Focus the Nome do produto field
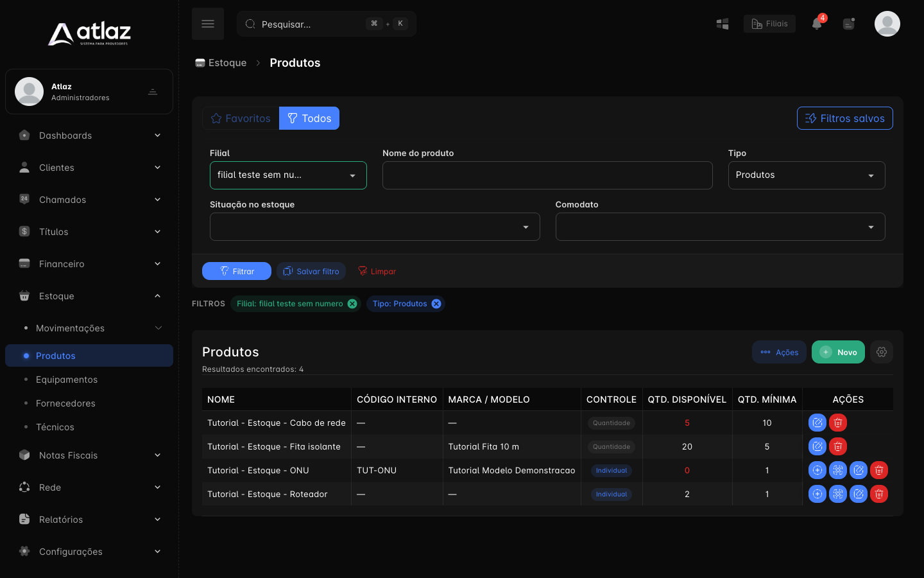 547,175
